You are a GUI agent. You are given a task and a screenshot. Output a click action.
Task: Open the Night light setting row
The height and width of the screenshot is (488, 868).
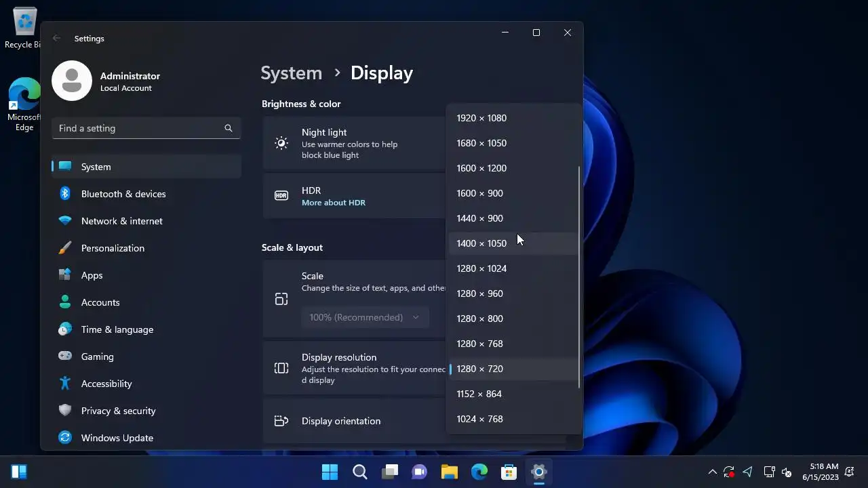(x=354, y=143)
